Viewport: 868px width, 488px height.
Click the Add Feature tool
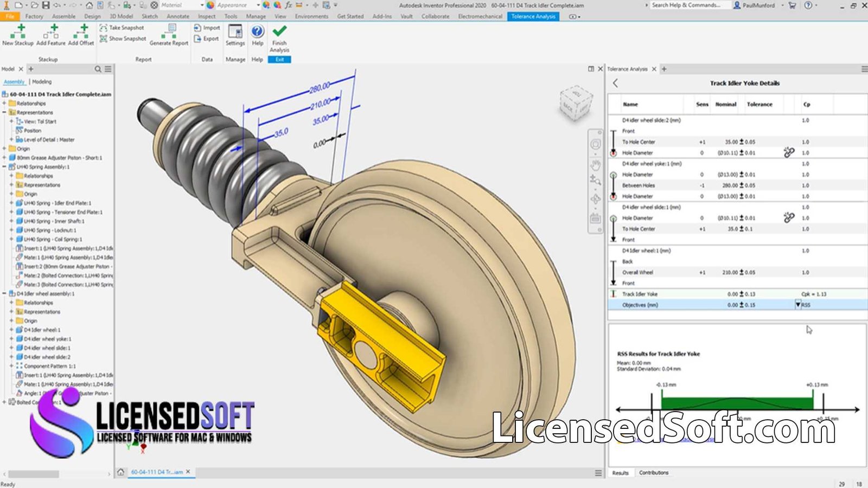[x=51, y=35]
